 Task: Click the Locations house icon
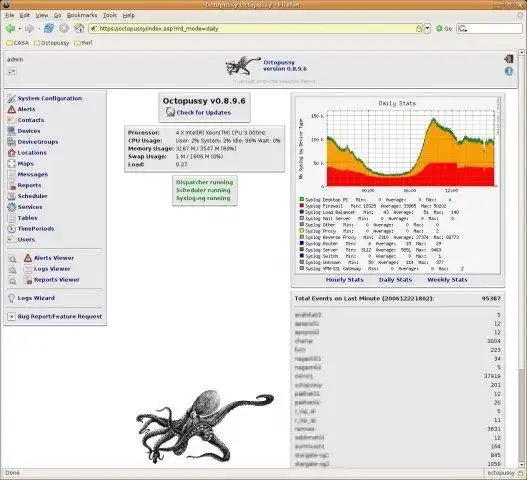point(12,153)
